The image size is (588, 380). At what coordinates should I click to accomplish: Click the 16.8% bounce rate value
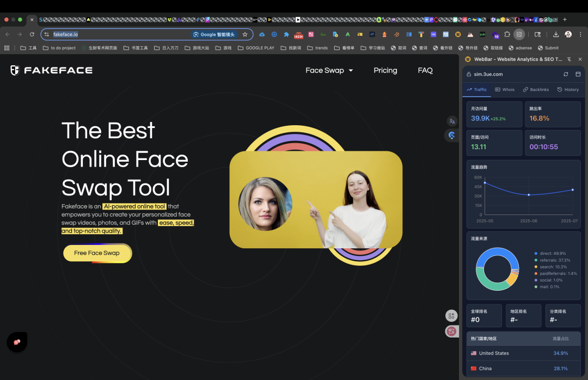click(x=539, y=118)
